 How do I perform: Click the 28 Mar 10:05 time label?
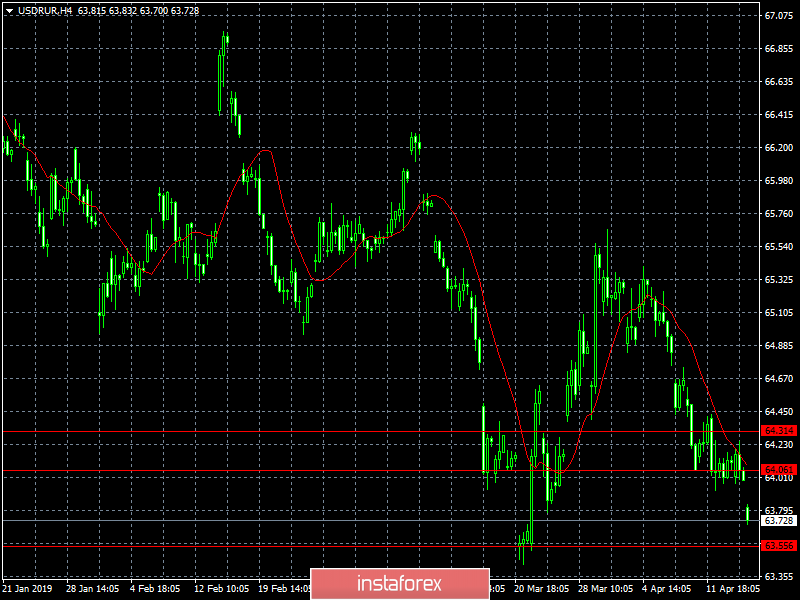(x=606, y=588)
